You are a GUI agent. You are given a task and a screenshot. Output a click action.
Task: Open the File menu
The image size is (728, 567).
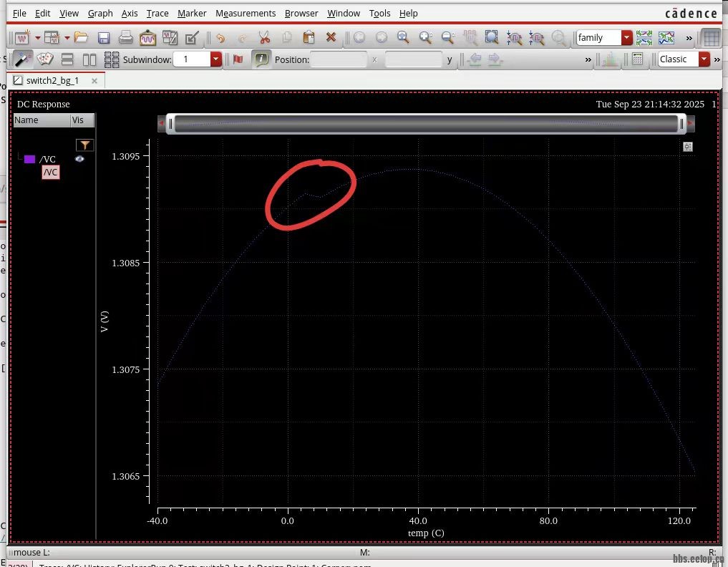coord(19,13)
